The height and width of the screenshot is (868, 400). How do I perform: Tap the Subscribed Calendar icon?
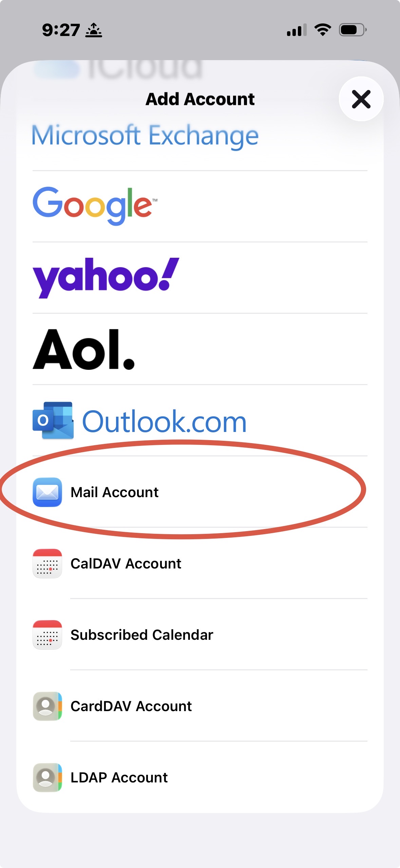[x=47, y=635]
